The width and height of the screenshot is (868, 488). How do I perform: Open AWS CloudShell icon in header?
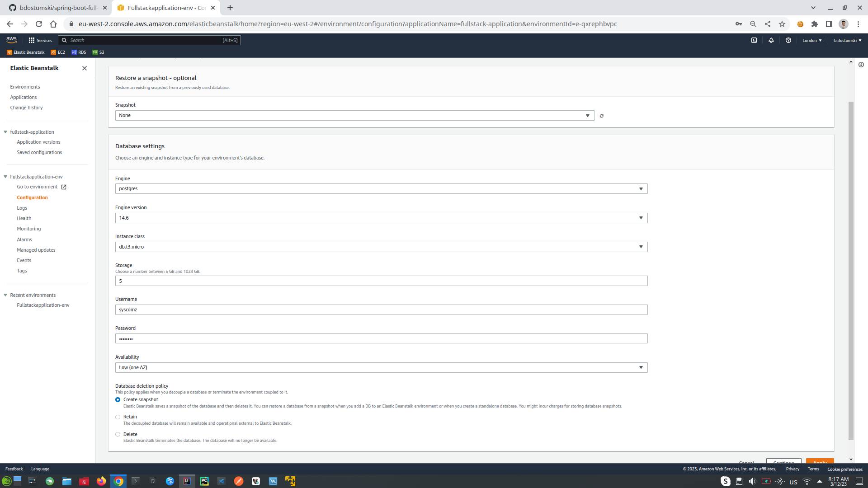(x=754, y=40)
